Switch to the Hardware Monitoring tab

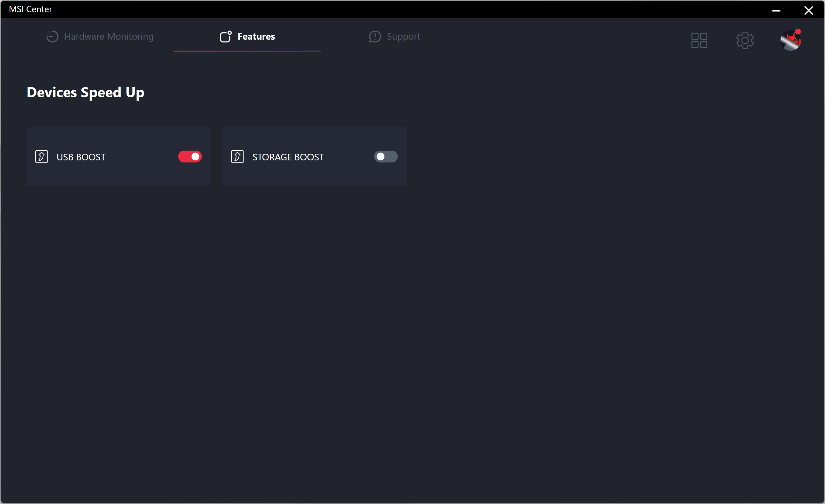coord(109,37)
